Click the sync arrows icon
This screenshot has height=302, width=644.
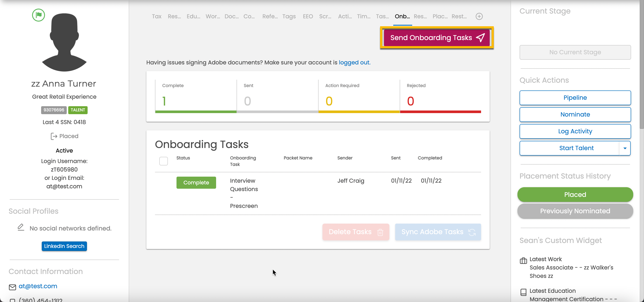pos(472,232)
